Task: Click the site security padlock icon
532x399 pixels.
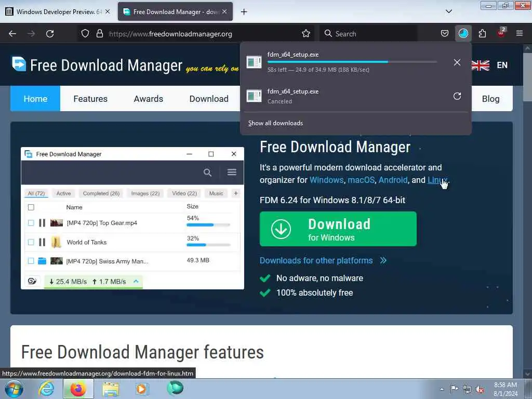Action: [99, 34]
